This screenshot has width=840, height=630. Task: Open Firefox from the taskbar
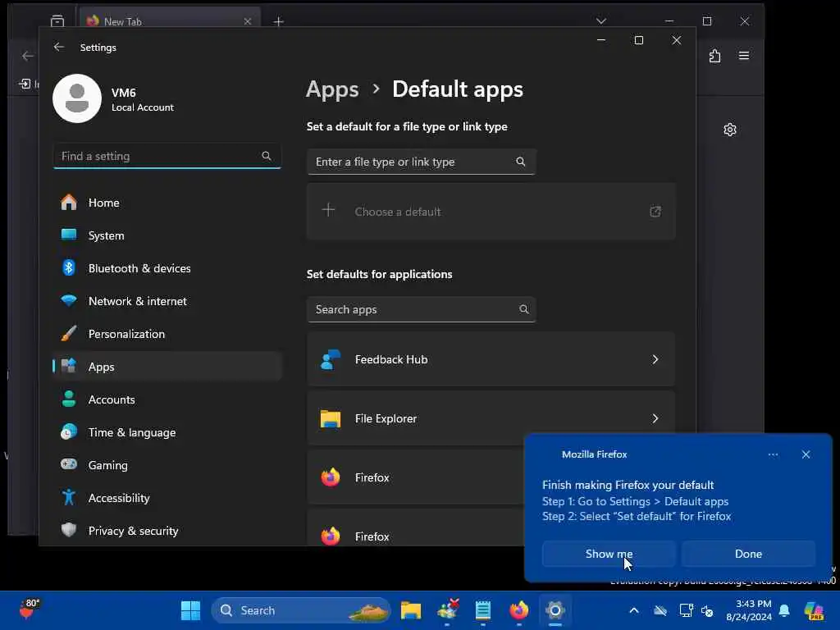[x=519, y=610]
